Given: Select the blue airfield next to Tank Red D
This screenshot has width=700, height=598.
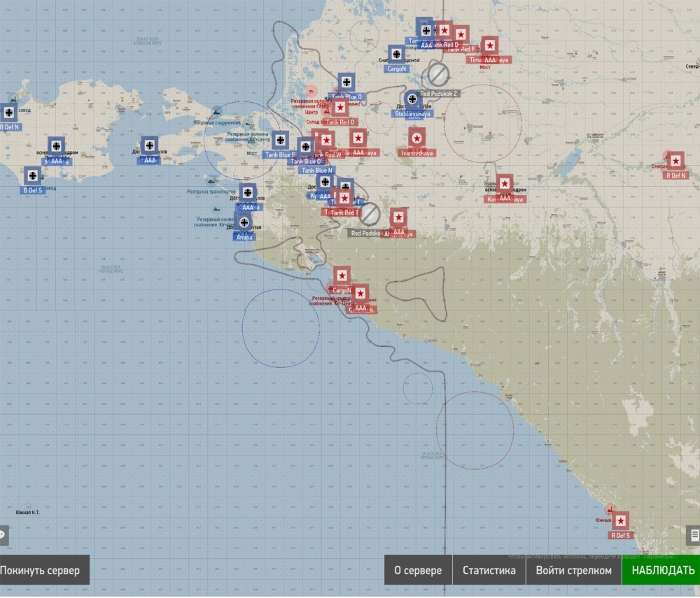Looking at the screenshot, I should pyautogui.click(x=426, y=30).
